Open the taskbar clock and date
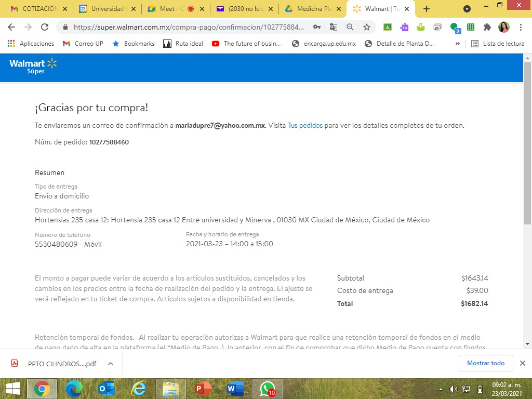 point(507,389)
